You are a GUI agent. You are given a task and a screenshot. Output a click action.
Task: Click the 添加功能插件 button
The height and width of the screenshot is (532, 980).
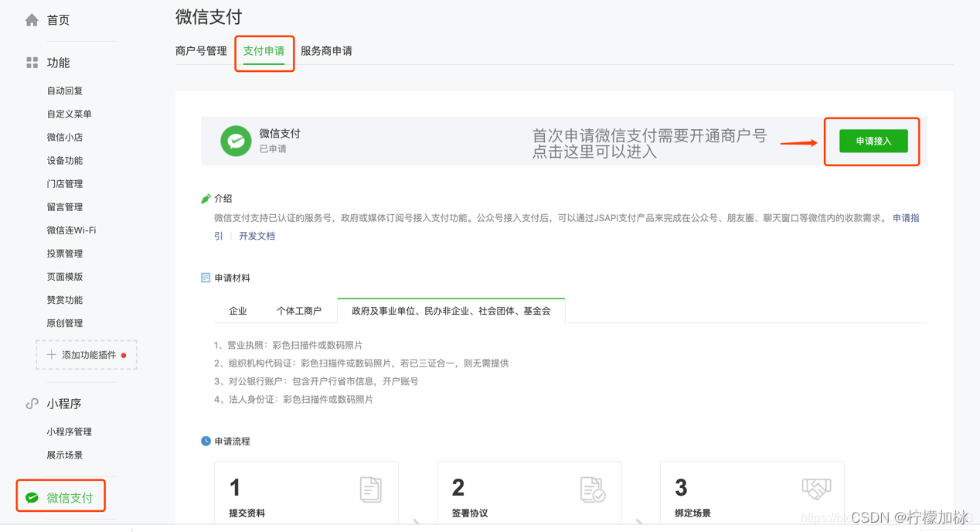87,355
